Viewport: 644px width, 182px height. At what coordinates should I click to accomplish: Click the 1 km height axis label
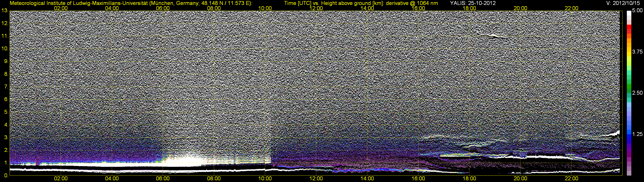6,163
